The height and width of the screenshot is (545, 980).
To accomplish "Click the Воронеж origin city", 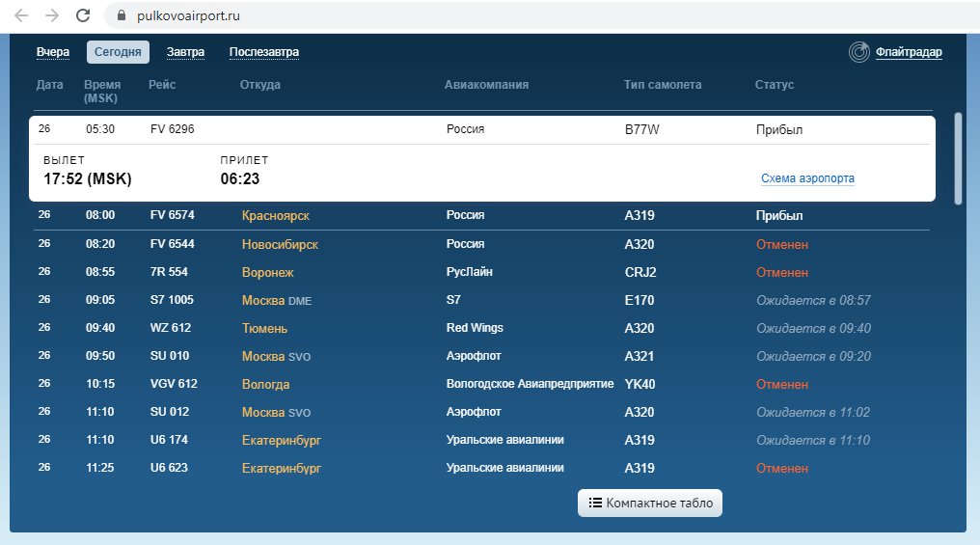I will (267, 272).
